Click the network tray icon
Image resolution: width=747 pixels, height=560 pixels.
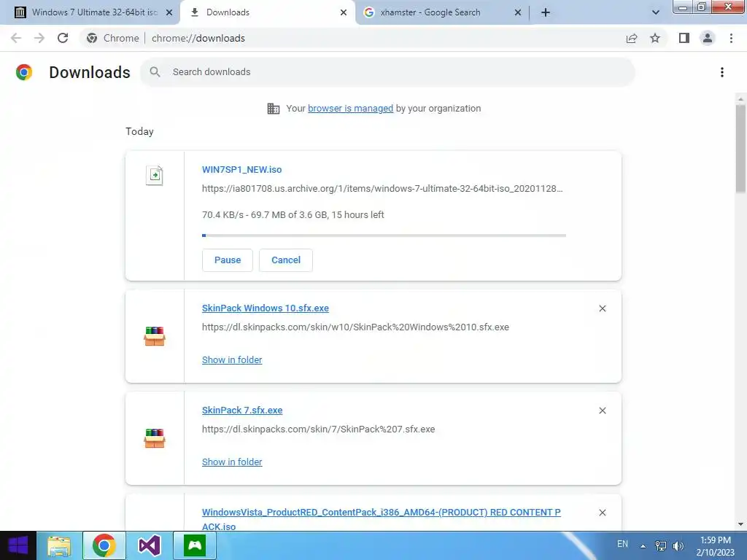(661, 545)
